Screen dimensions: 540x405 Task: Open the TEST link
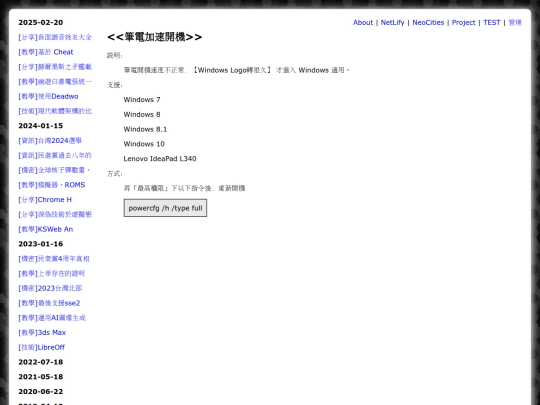(x=491, y=22)
